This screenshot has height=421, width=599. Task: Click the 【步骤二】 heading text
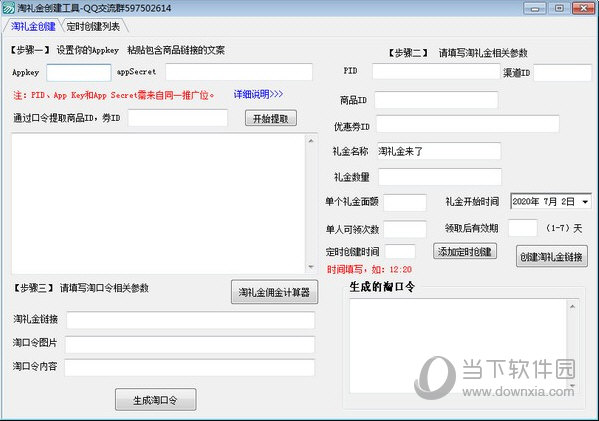[408, 53]
